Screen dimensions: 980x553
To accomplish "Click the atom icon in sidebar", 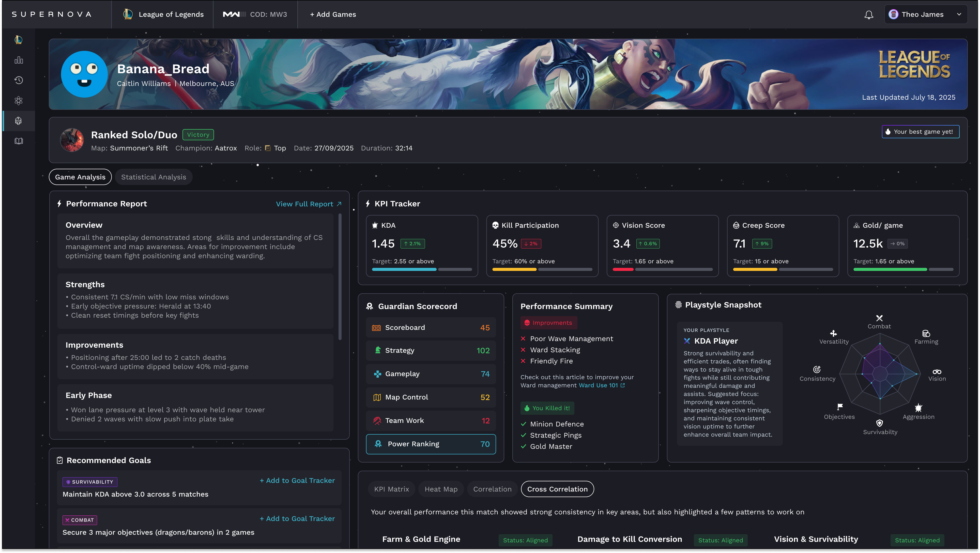I will 19,100.
